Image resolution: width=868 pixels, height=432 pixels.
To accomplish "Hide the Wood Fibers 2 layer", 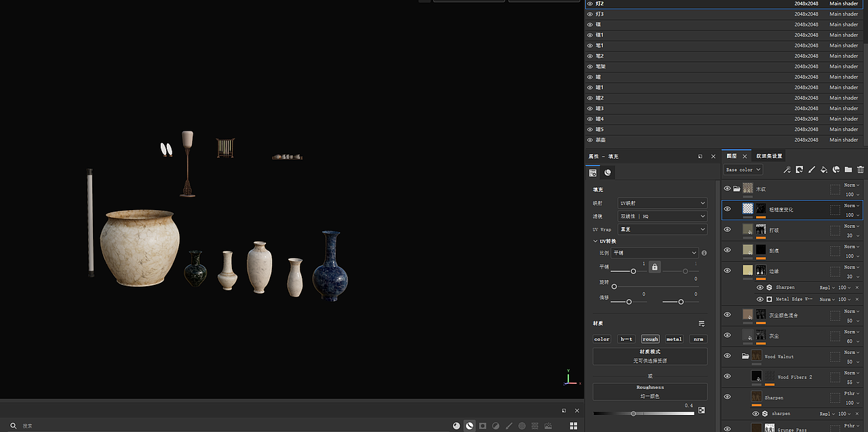I will 727,376.
